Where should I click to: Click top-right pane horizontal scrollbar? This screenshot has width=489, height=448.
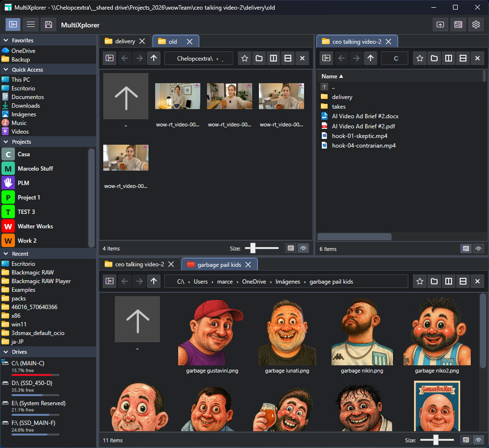pyautogui.click(x=354, y=236)
